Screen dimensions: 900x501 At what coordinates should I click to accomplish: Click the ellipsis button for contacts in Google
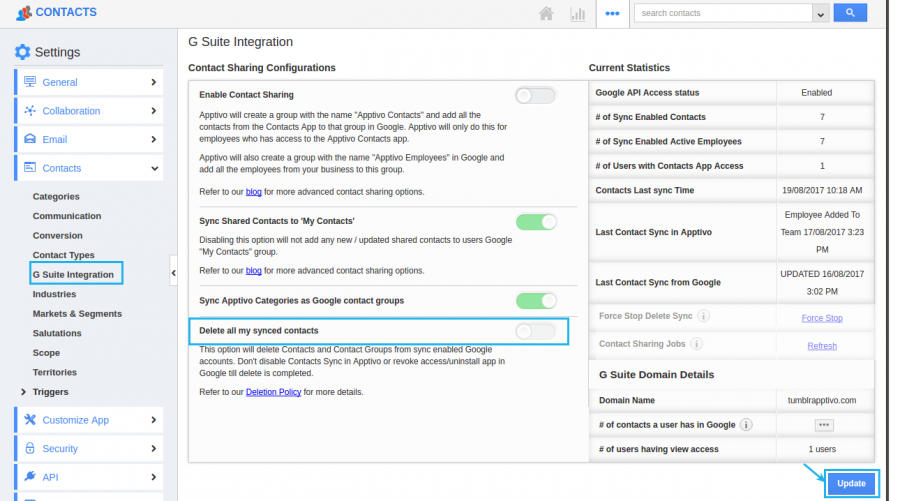pyautogui.click(x=824, y=425)
